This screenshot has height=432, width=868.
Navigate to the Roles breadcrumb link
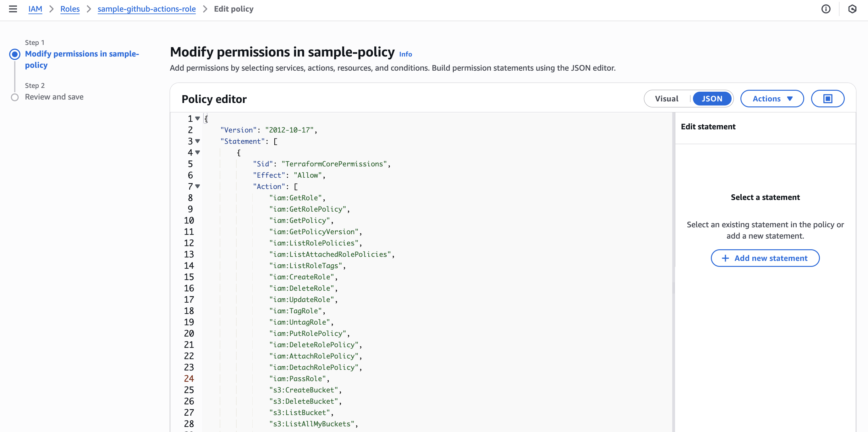pyautogui.click(x=70, y=9)
